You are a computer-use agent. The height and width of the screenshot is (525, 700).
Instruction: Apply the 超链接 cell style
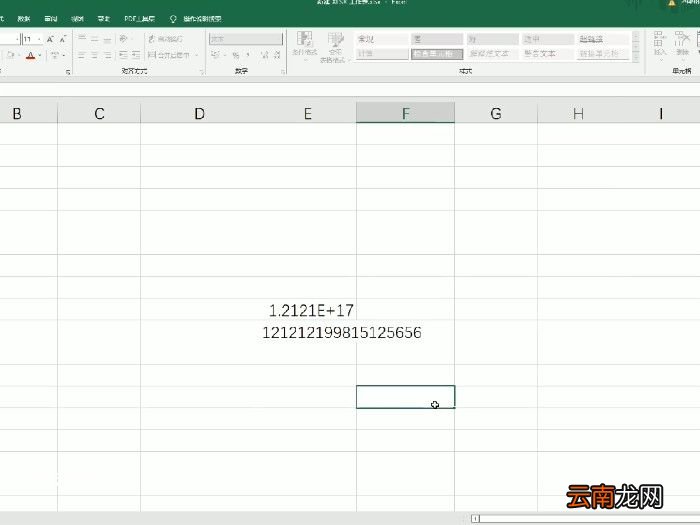(603, 39)
